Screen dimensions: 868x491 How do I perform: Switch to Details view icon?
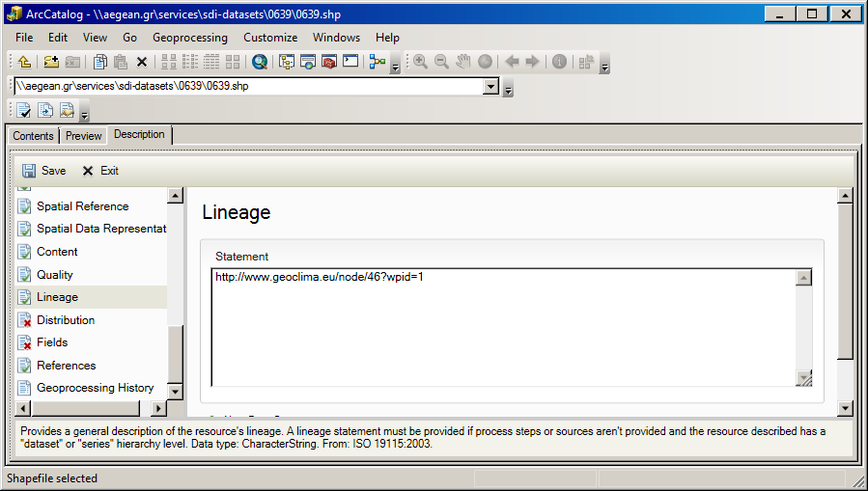pos(211,62)
